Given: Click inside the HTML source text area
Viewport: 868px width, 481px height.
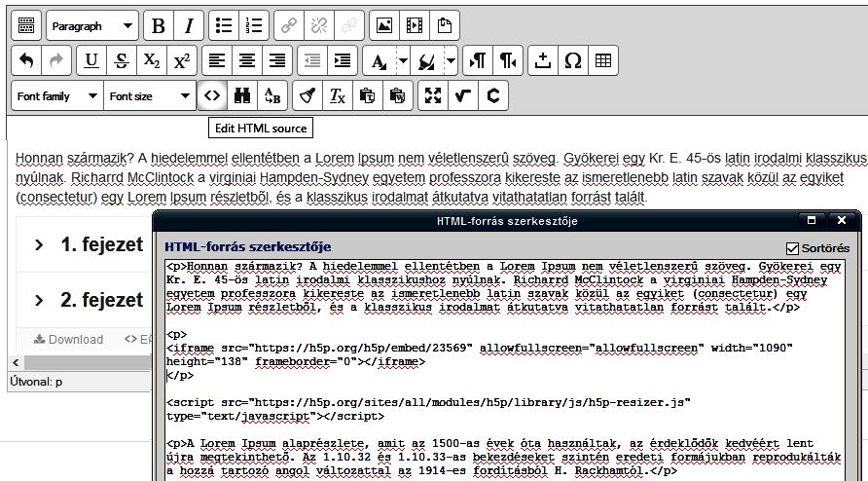Looking at the screenshot, I should 505,370.
